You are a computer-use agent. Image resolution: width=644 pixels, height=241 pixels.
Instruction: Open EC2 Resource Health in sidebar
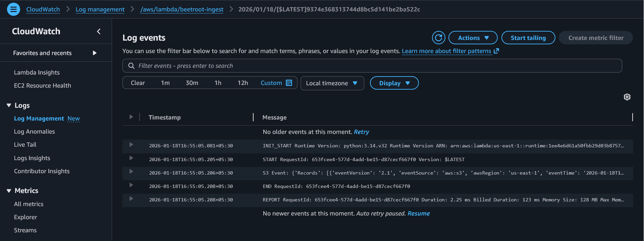43,86
